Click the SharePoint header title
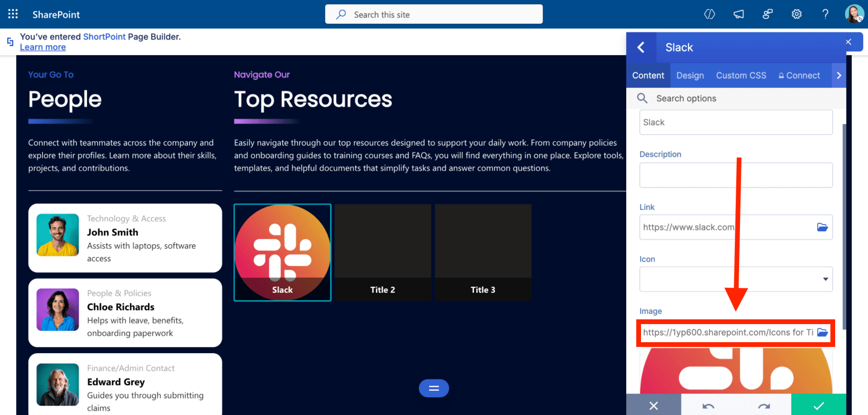868x415 pixels. [56, 15]
